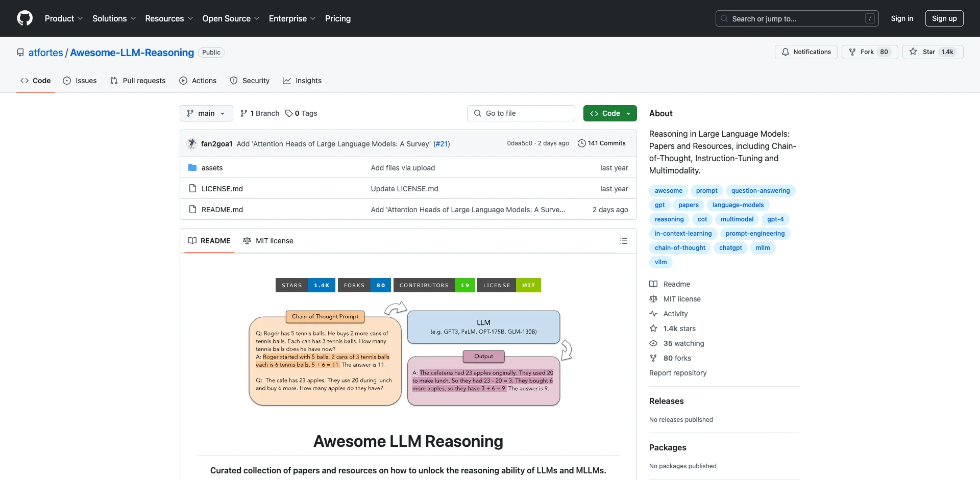Open the README outline icon
980x480 pixels.
pyautogui.click(x=624, y=241)
